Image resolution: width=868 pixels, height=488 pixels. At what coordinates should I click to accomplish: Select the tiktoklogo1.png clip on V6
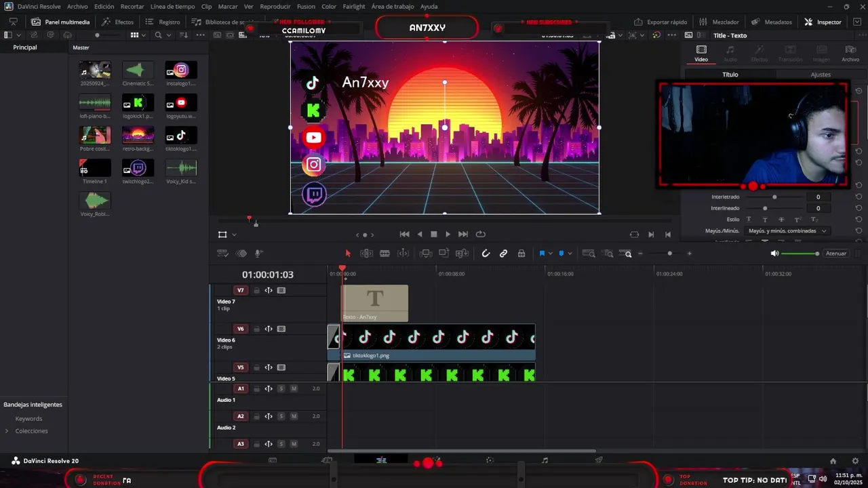pyautogui.click(x=437, y=342)
